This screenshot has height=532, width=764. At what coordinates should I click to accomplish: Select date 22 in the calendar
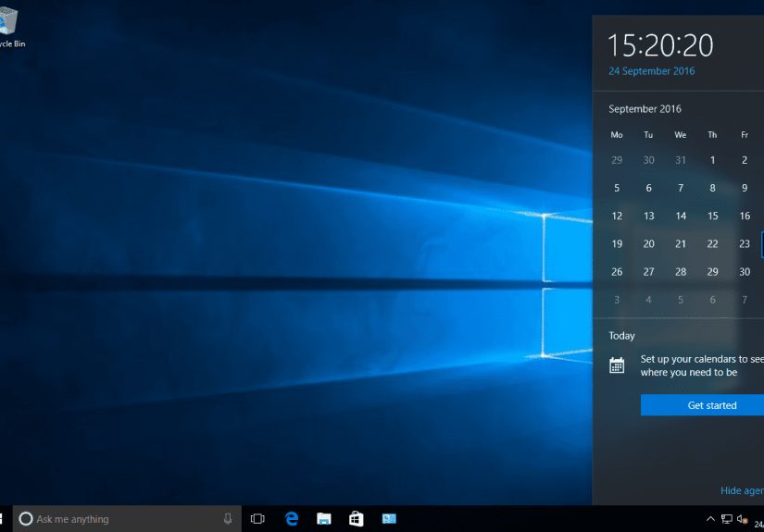click(x=712, y=244)
